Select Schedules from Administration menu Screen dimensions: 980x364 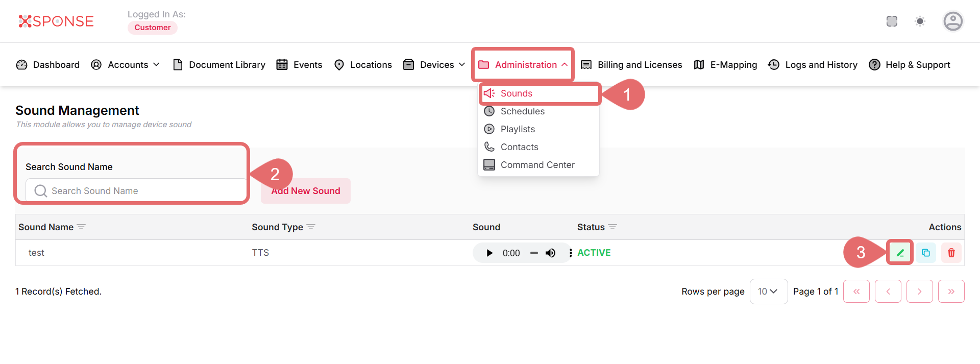[x=522, y=111]
